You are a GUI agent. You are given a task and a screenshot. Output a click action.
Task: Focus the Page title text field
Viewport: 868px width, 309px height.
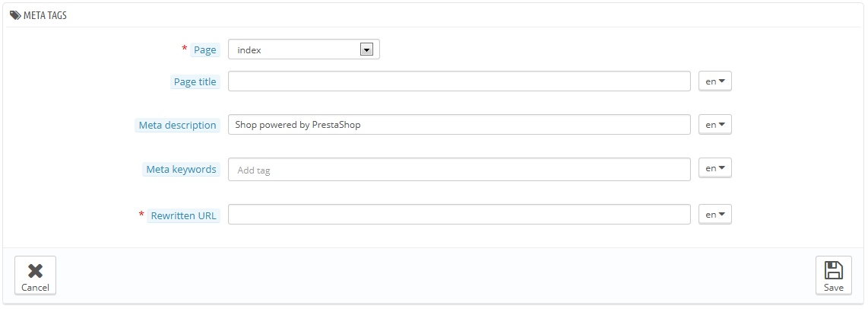pyautogui.click(x=459, y=81)
